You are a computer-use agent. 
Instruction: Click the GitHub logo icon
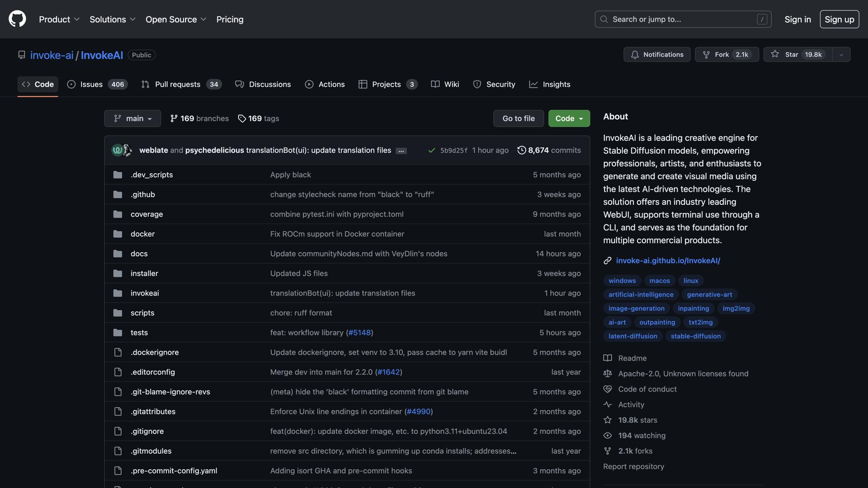point(17,19)
